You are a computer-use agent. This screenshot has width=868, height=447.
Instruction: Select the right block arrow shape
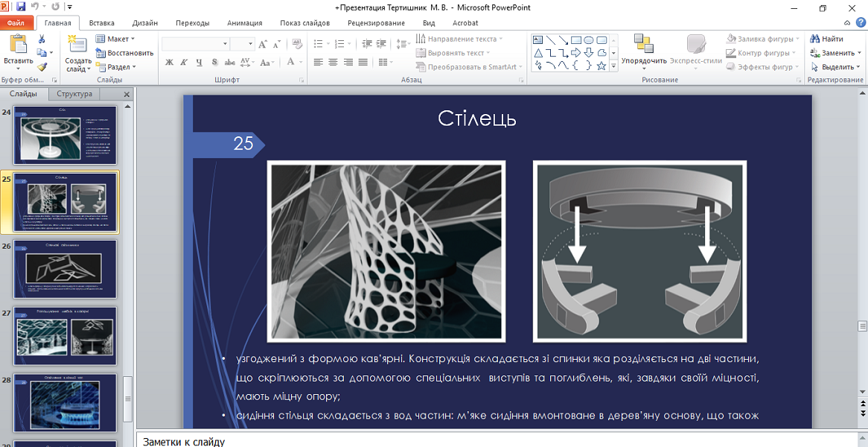tap(576, 53)
